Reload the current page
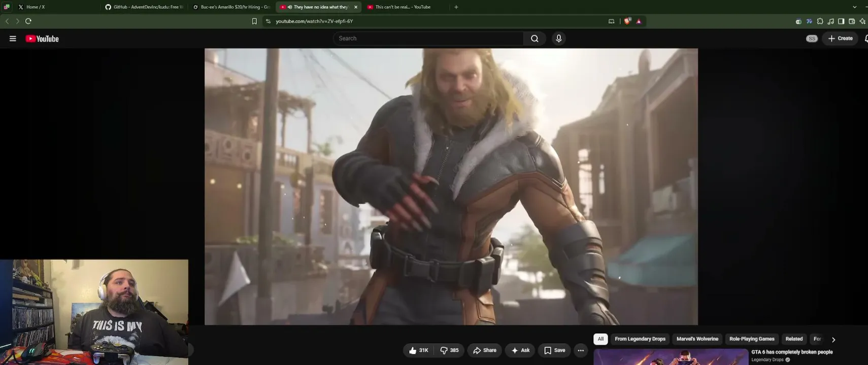This screenshot has height=365, width=868. 28,21
